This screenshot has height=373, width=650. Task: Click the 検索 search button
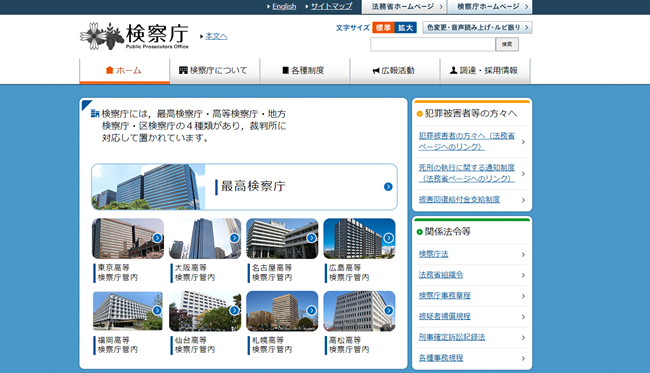(507, 44)
